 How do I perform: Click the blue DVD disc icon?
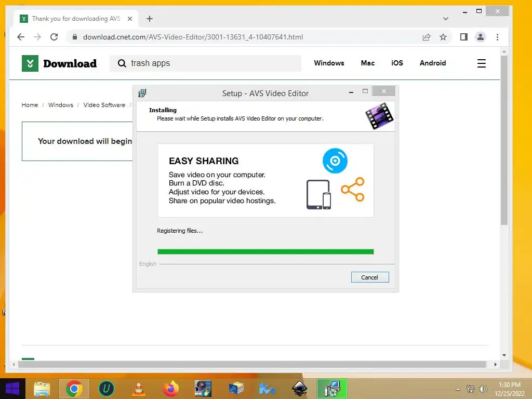(335, 161)
